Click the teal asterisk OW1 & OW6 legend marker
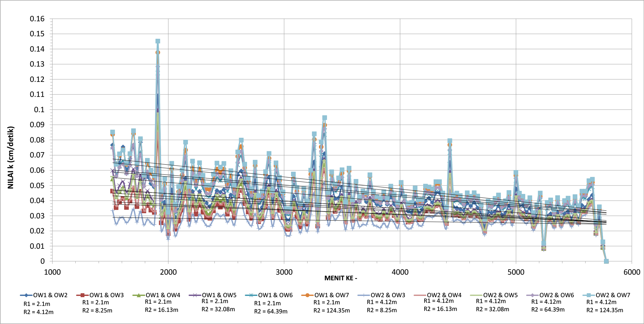644x324 pixels. (x=251, y=295)
